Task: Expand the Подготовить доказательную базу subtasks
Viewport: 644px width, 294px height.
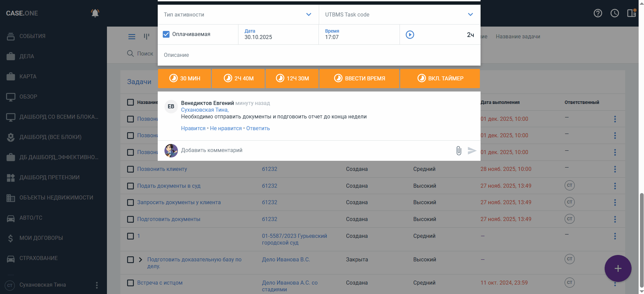Action: 141,260
